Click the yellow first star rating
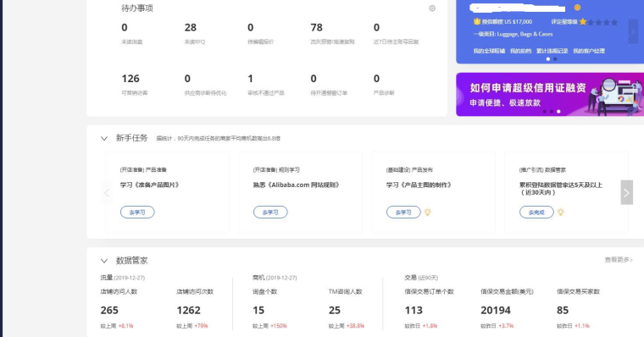 pyautogui.click(x=583, y=22)
